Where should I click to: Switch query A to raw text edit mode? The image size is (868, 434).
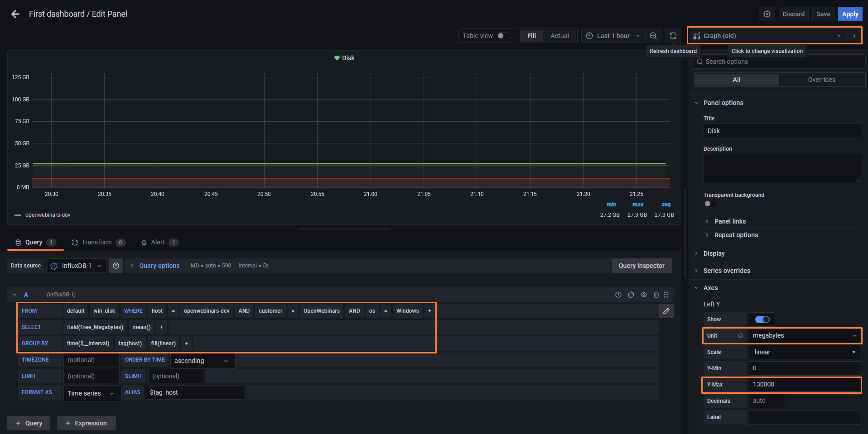pyautogui.click(x=666, y=311)
